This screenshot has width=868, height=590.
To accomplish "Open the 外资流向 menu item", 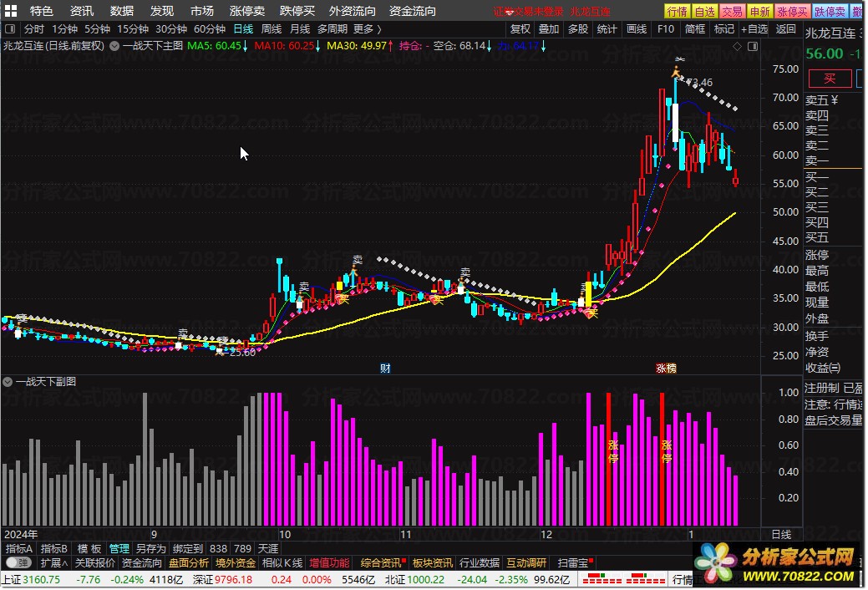I will (352, 11).
